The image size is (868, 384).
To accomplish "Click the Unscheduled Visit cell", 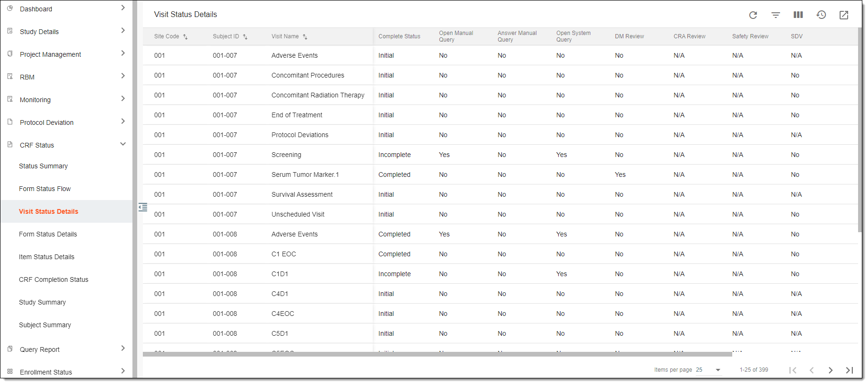I will [x=298, y=214].
